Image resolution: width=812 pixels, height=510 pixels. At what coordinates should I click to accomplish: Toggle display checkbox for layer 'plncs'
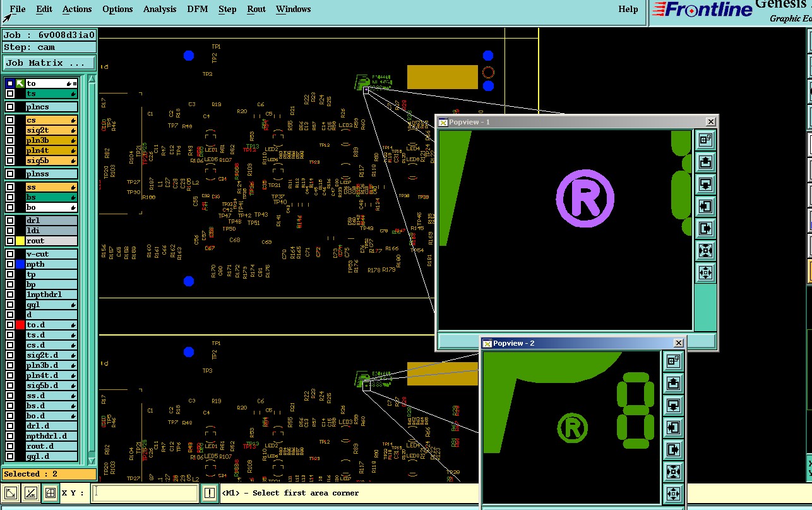tap(9, 107)
